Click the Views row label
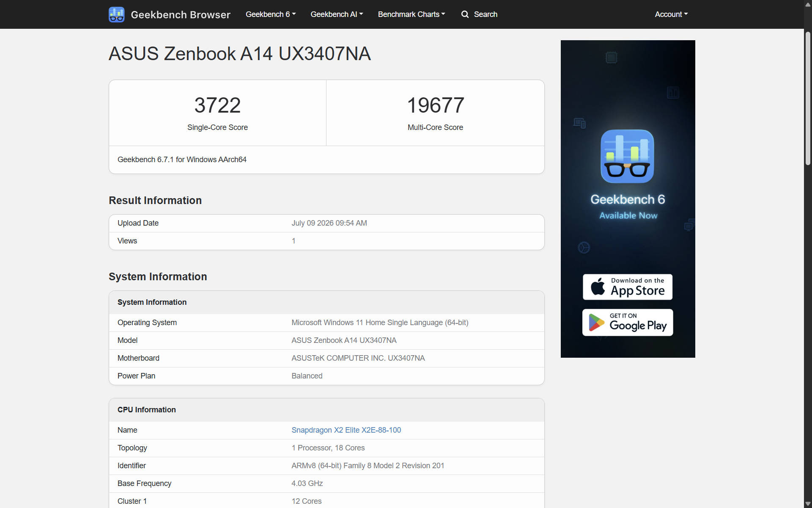This screenshot has height=508, width=812. pos(127,241)
